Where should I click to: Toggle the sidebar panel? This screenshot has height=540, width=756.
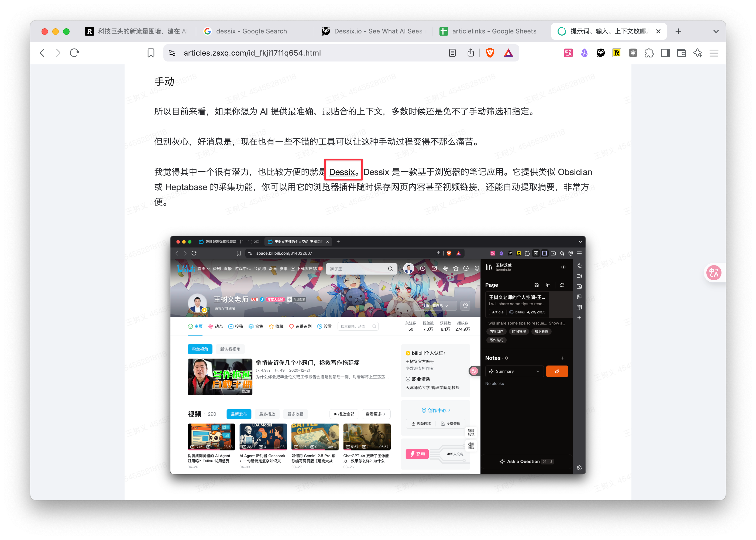(x=665, y=53)
